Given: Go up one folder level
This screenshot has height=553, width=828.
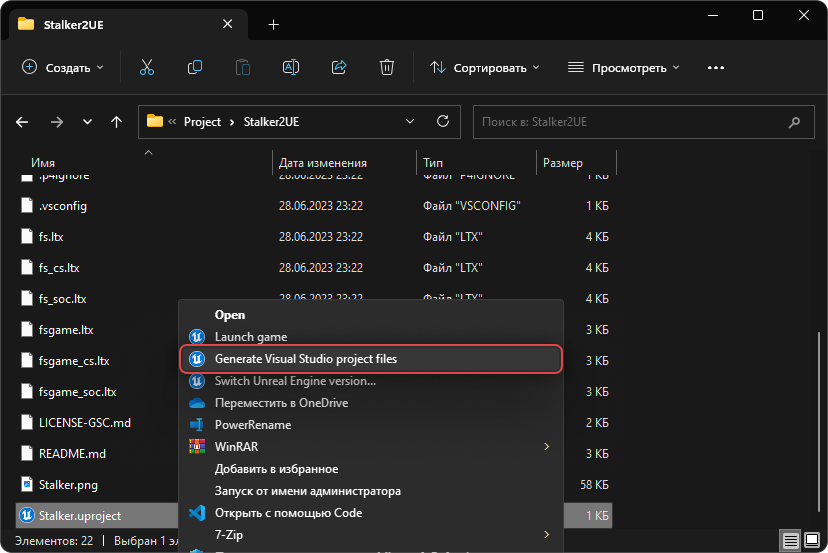Looking at the screenshot, I should point(116,122).
